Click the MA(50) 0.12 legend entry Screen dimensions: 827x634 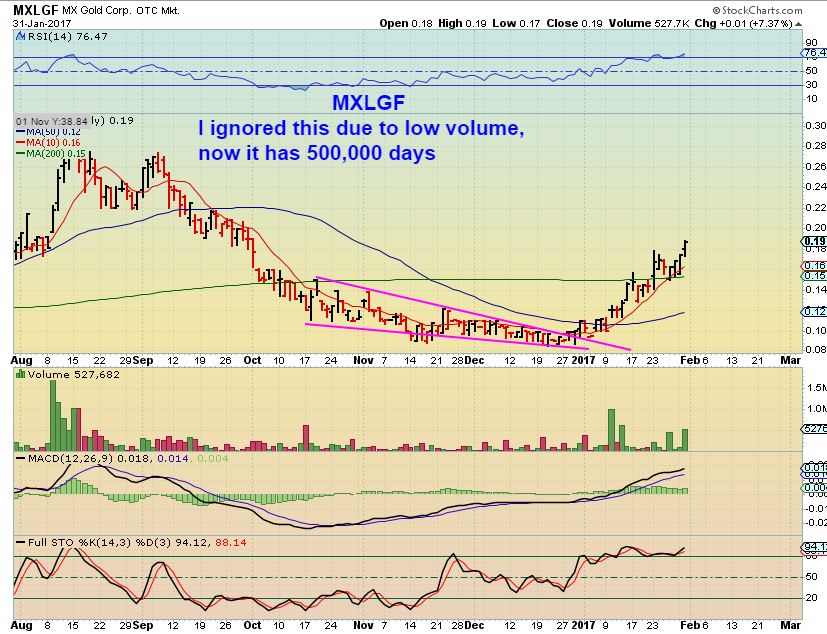[49, 131]
